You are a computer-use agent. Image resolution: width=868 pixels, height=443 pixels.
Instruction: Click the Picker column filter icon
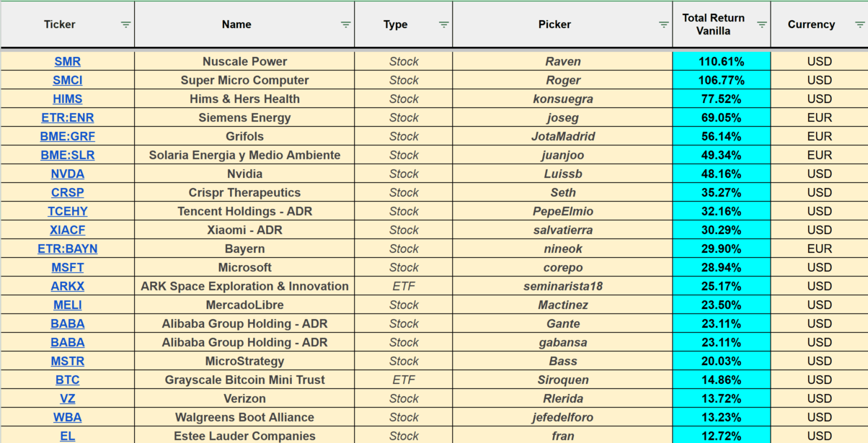(663, 24)
